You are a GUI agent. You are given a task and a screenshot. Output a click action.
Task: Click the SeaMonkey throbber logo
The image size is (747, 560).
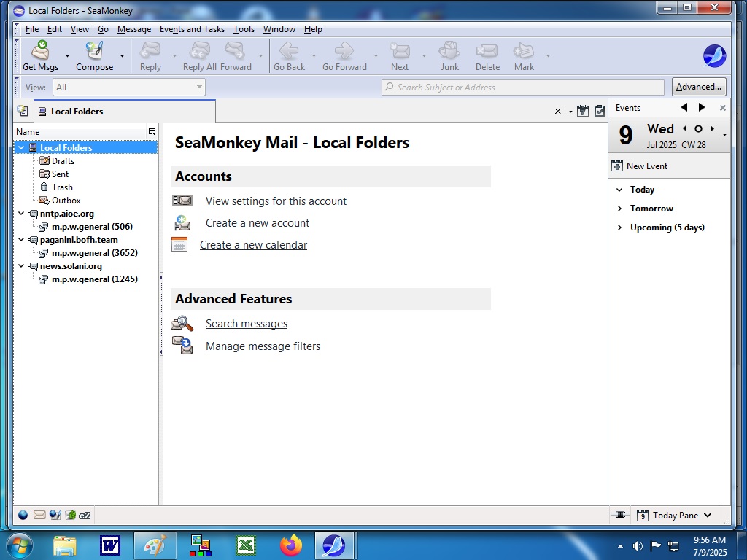click(715, 55)
